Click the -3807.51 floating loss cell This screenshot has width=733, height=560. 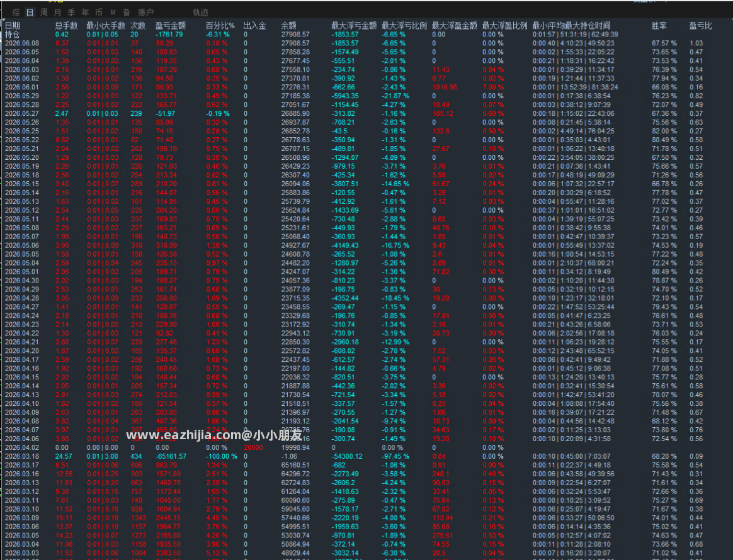pos(345,184)
